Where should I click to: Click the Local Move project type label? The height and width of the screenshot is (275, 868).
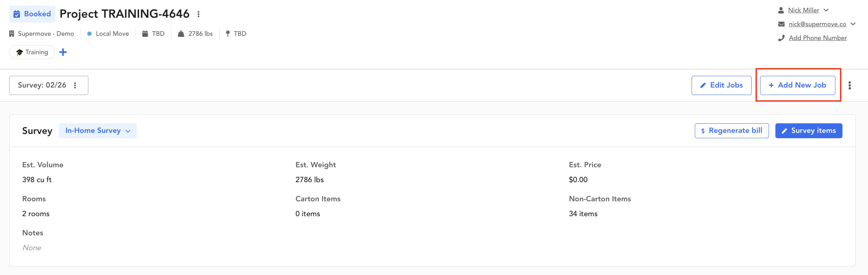point(112,34)
